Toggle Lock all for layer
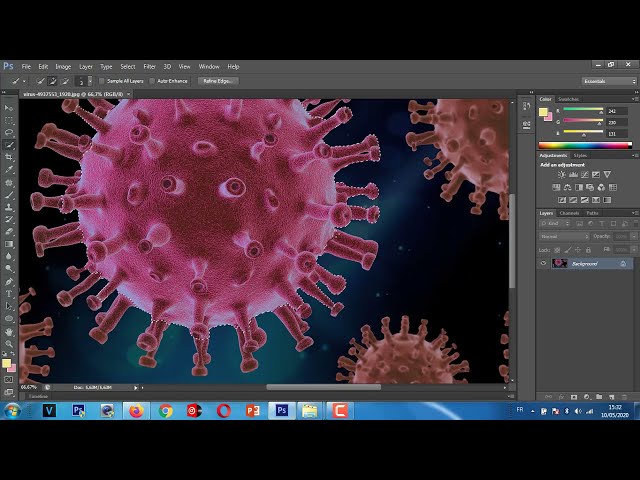Image resolution: width=640 pixels, height=480 pixels. click(588, 249)
